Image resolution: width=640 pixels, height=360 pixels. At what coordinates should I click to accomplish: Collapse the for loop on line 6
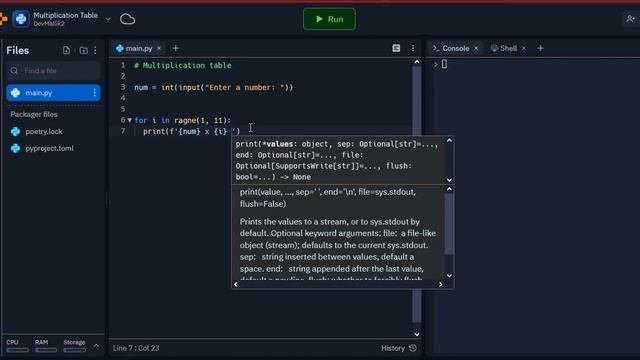point(129,120)
